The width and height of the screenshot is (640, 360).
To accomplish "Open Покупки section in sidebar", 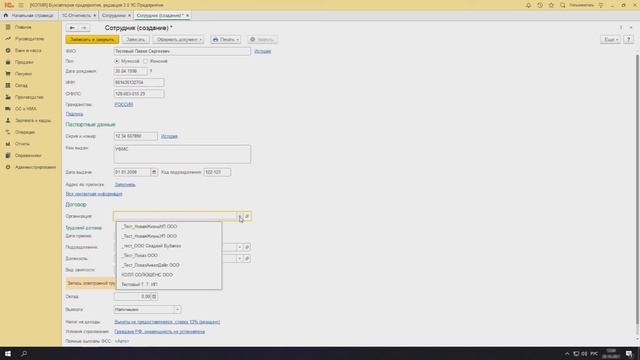I will click(x=23, y=74).
